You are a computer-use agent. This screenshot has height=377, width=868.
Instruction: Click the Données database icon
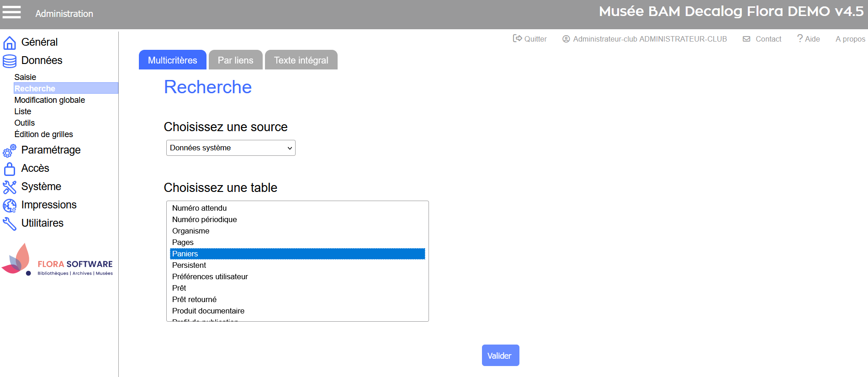(x=10, y=61)
